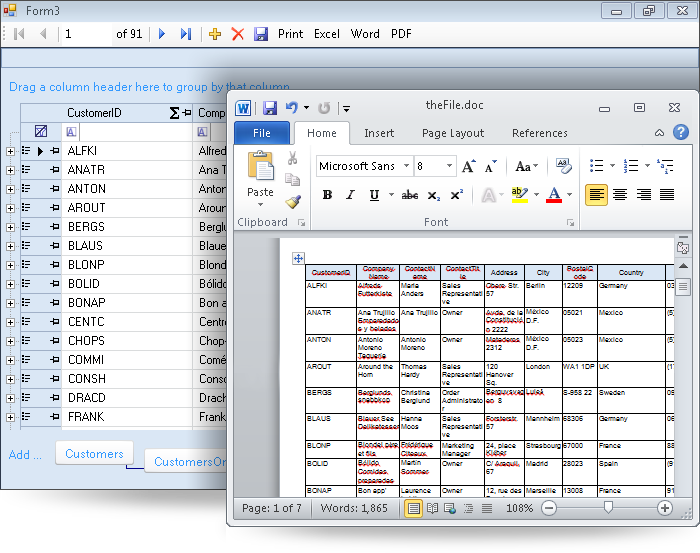Zoom in with the plus button
Viewport: 700px width, 553px height.
click(665, 508)
